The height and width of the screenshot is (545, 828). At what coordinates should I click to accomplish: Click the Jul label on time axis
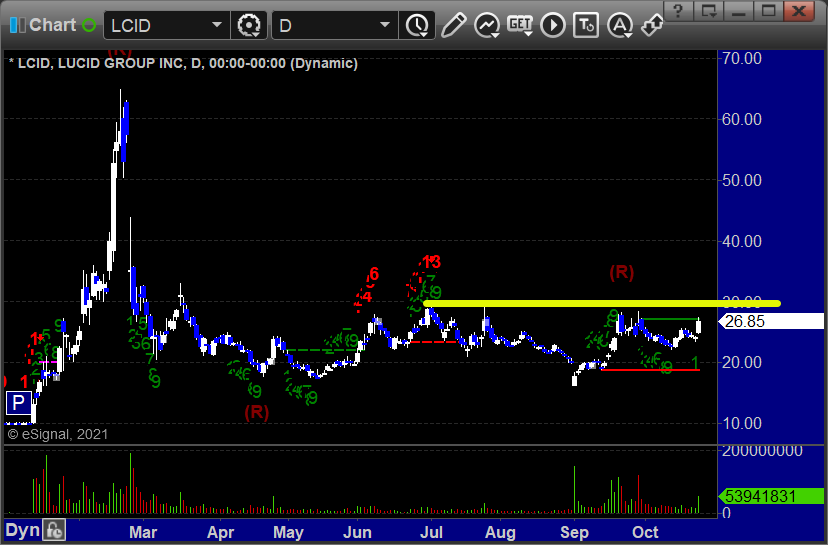[x=431, y=532]
